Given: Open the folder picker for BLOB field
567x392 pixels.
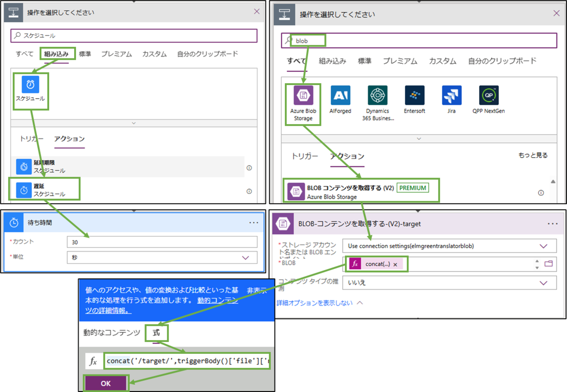Looking at the screenshot, I should [549, 264].
